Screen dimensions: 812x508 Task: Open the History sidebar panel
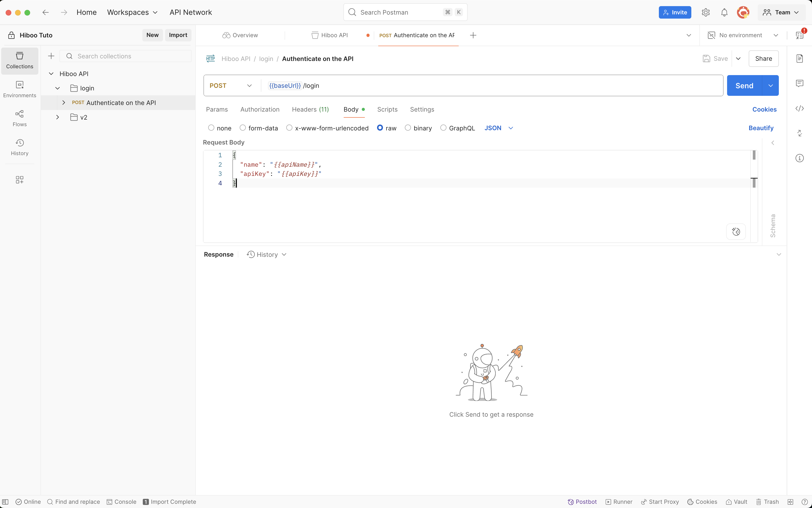[x=20, y=147]
